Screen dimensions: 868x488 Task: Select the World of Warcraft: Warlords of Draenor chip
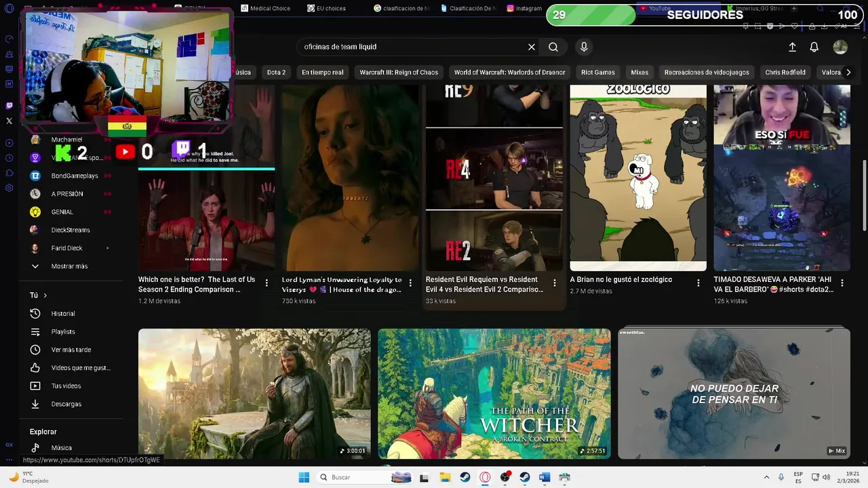click(x=510, y=73)
